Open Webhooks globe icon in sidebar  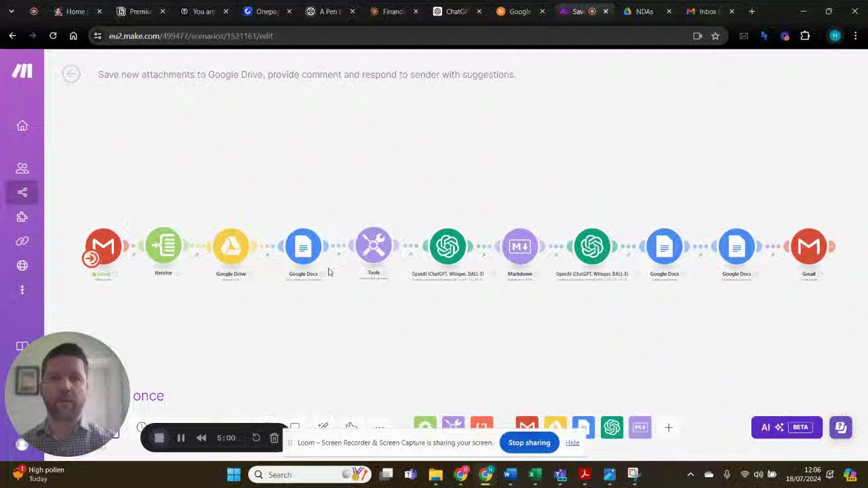(x=22, y=266)
